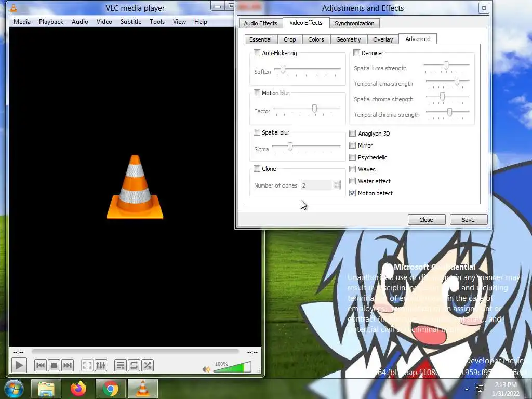532x399 pixels.
Task: Click the Stop playback button
Action: (54, 365)
